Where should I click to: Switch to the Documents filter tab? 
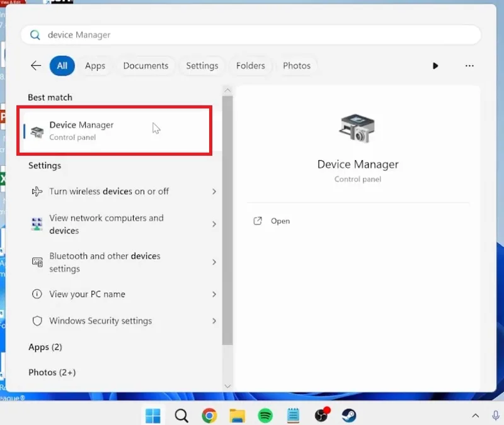(x=146, y=66)
